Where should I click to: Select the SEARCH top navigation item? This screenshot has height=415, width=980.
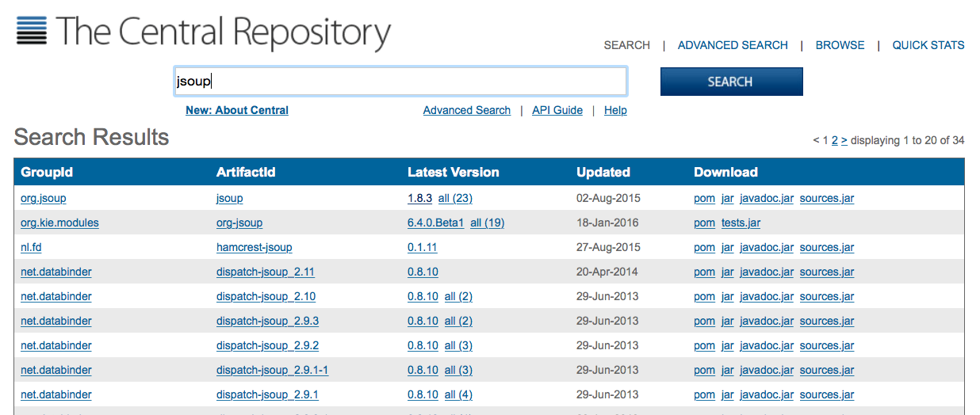(x=626, y=45)
